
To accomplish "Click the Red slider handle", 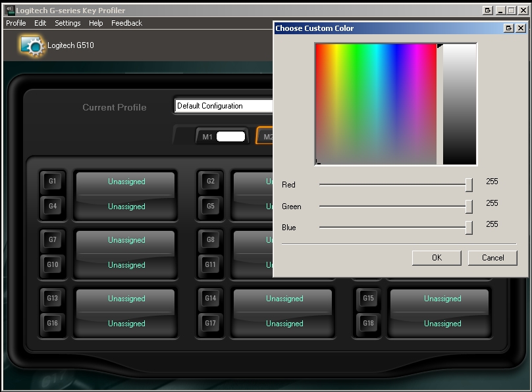I will [x=469, y=185].
